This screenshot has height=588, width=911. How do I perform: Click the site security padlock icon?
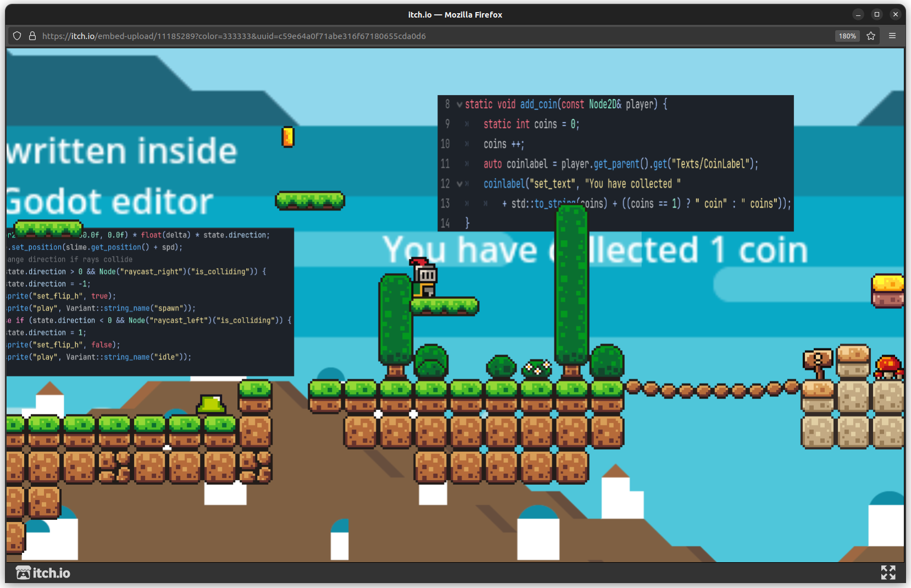(32, 36)
